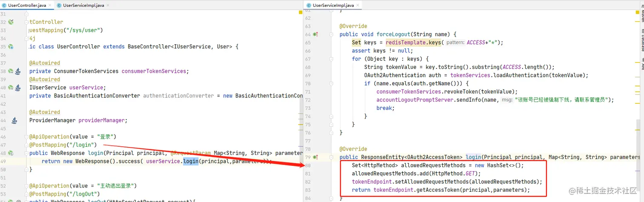The height and width of the screenshot is (202, 644).
Task: Click Spring gutter icon on line 35
Action: coord(11,46)
